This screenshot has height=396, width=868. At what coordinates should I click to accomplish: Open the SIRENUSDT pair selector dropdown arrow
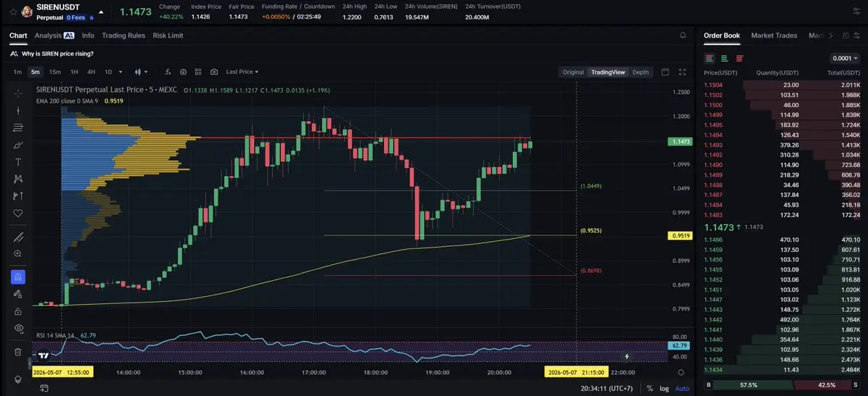(x=101, y=12)
